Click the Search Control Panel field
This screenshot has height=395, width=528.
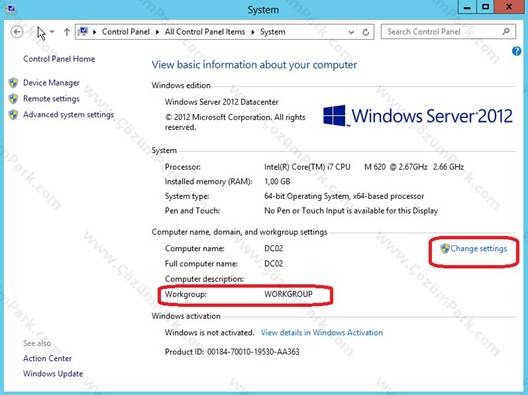[448, 32]
